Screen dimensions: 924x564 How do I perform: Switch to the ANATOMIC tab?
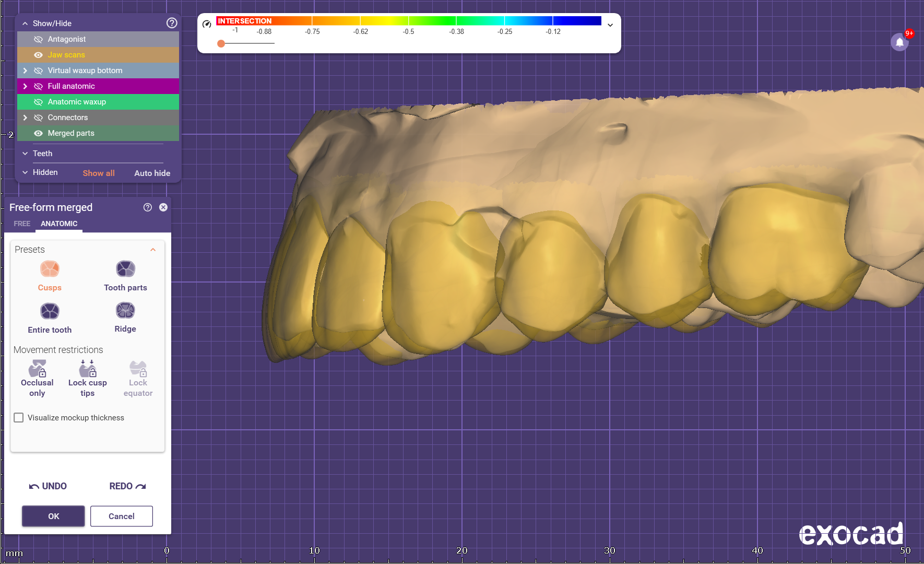59,224
